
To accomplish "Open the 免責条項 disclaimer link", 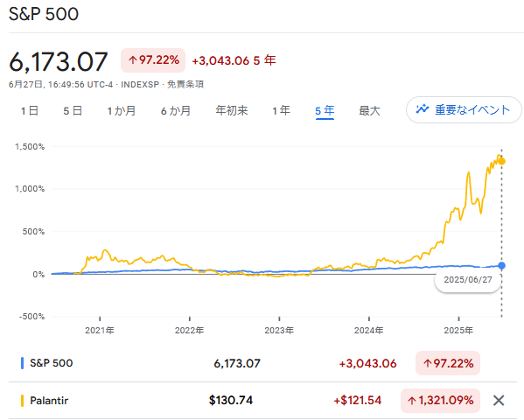I will 185,84.
